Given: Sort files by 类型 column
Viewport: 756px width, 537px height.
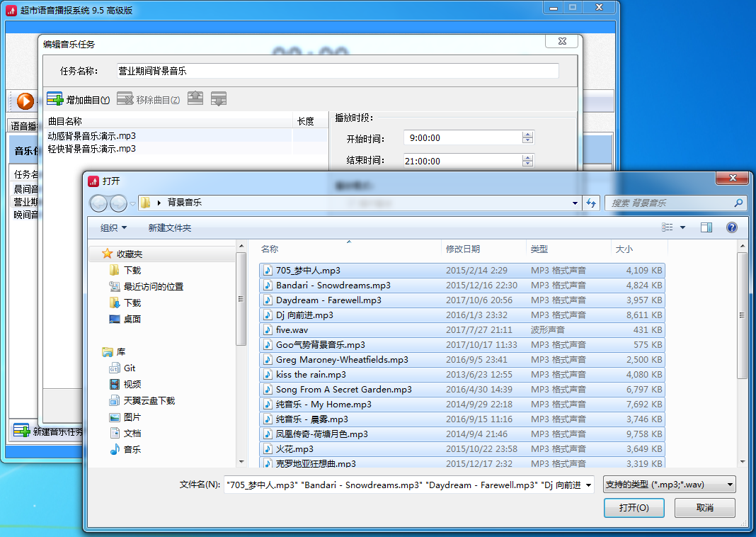Looking at the screenshot, I should point(568,249).
